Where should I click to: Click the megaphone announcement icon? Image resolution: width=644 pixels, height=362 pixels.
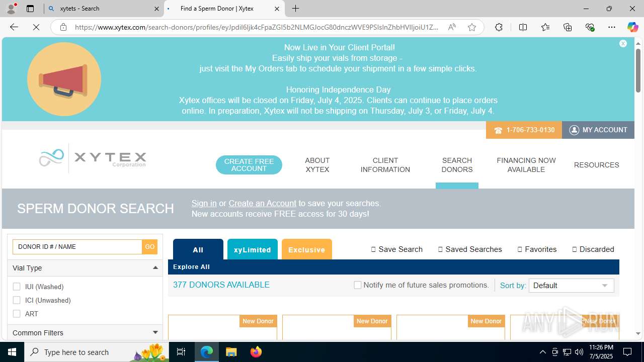point(64,79)
